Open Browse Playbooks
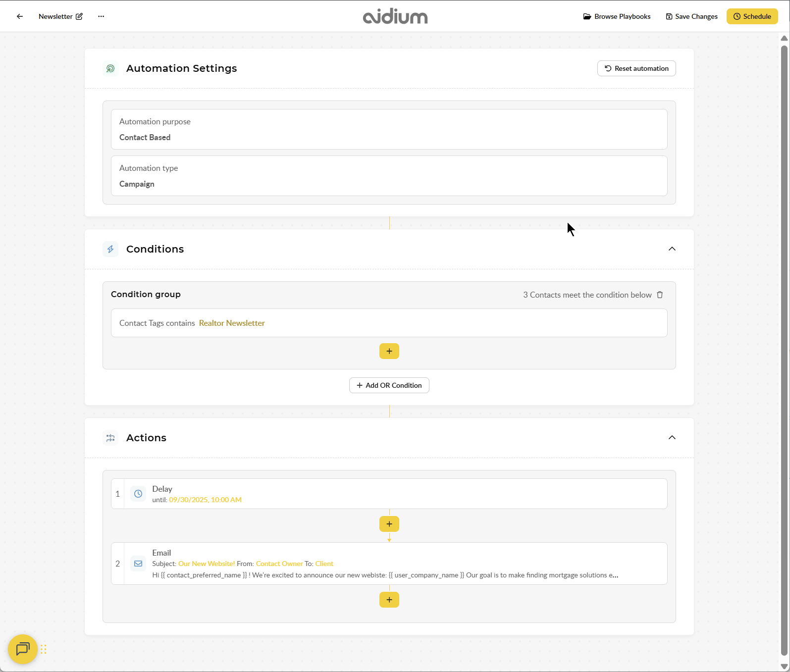The width and height of the screenshot is (790, 672). [617, 16]
